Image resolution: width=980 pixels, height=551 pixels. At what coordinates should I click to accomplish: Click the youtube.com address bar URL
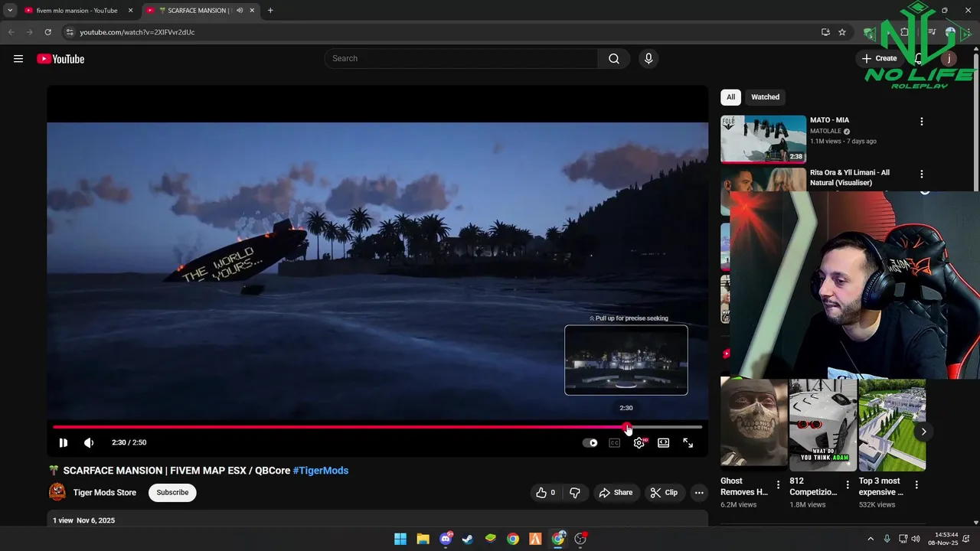coord(137,32)
